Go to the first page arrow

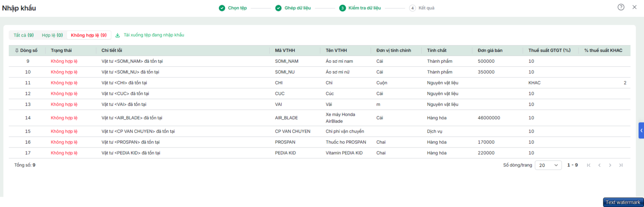[x=588, y=165]
